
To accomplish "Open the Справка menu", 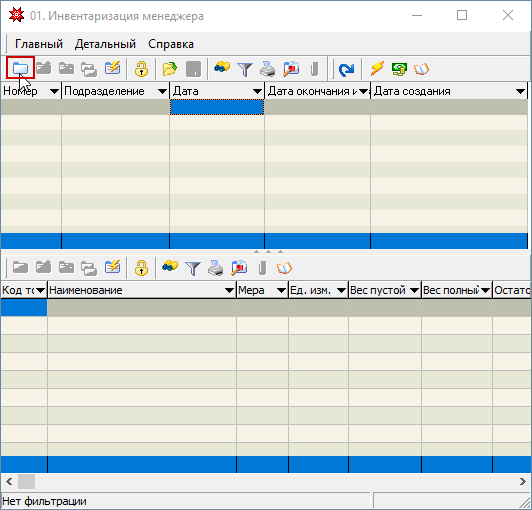I will pos(171,44).
